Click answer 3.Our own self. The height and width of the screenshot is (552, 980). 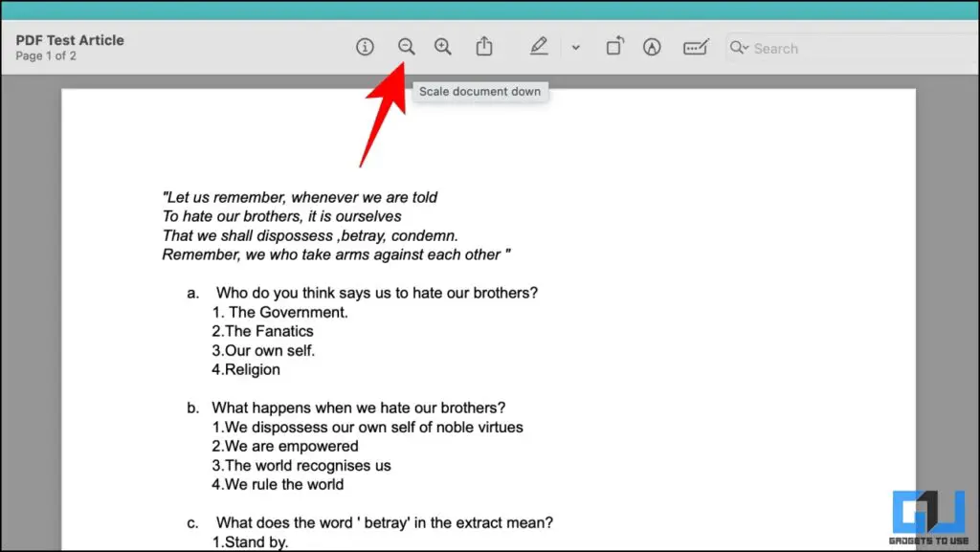(x=263, y=350)
